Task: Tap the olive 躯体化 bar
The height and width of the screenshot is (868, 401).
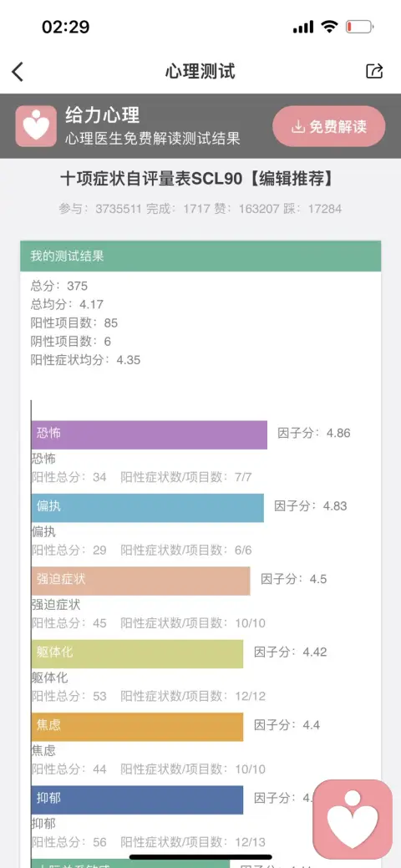Action: (x=137, y=654)
